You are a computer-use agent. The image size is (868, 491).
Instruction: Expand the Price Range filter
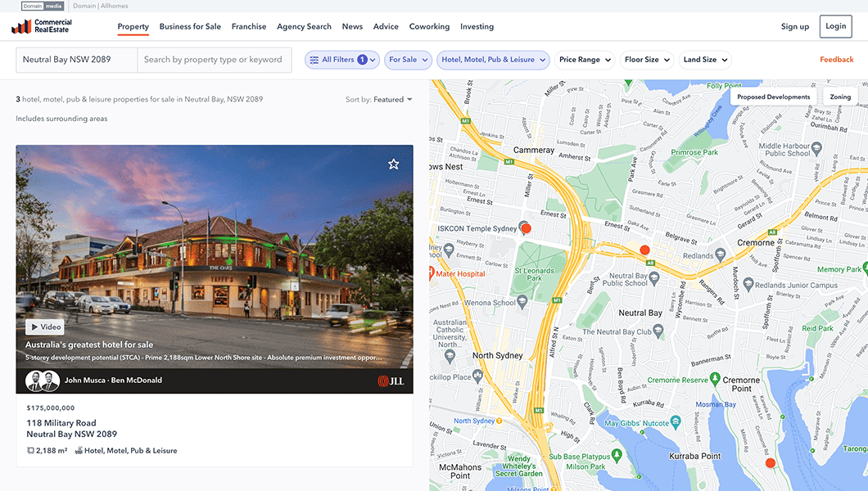click(585, 60)
